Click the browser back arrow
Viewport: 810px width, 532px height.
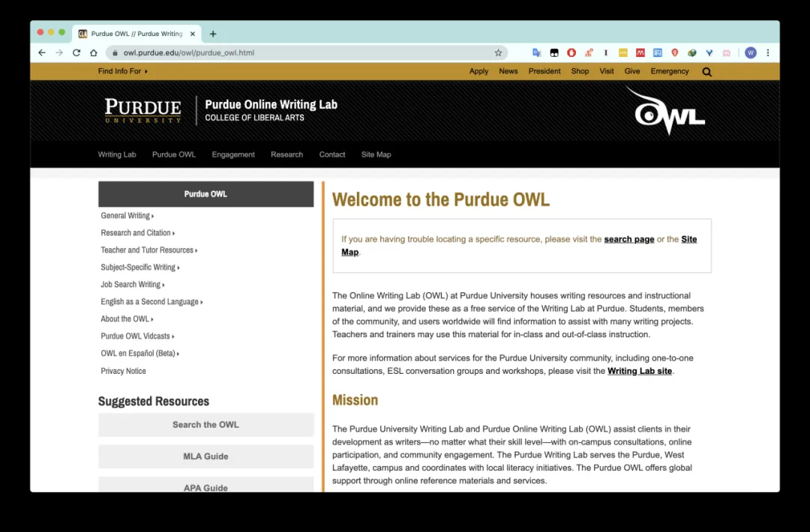point(42,52)
